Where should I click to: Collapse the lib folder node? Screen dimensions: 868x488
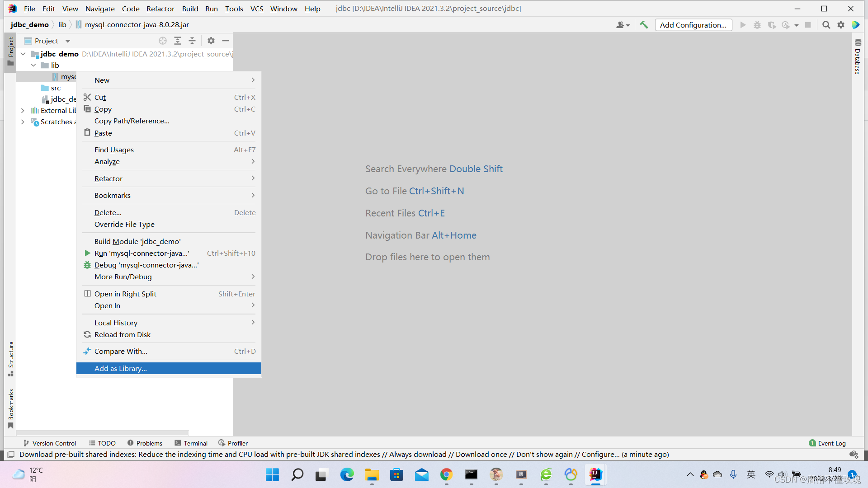pos(33,65)
